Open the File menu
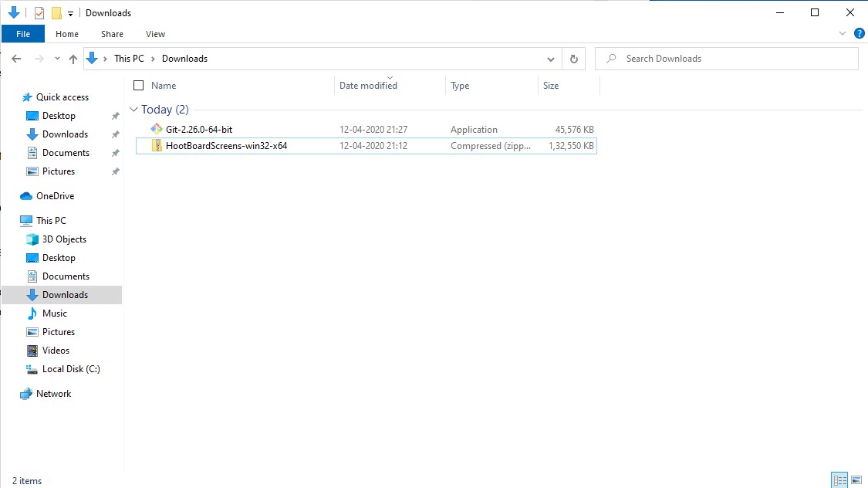The height and width of the screenshot is (488, 868). [x=23, y=34]
